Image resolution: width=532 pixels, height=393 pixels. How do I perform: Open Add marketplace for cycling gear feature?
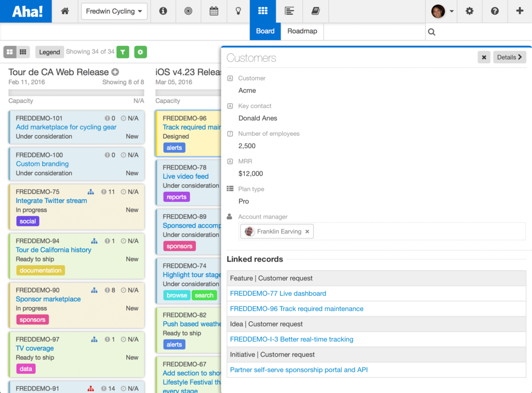(66, 127)
